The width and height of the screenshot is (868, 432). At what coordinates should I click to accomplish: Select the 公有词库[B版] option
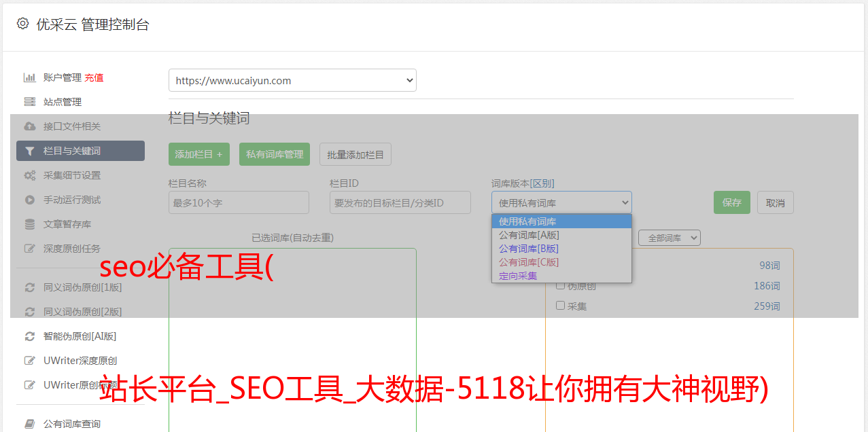[x=561, y=249]
